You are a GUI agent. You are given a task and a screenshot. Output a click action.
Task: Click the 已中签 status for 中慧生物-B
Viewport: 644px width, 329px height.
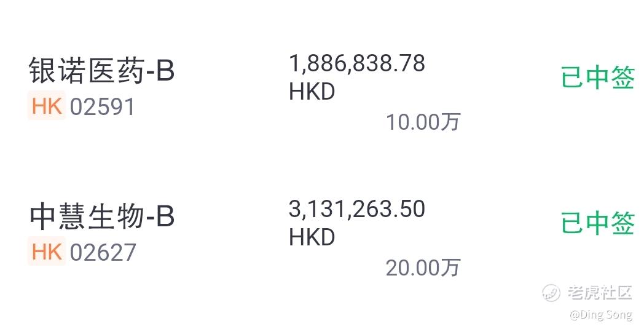pos(598,223)
